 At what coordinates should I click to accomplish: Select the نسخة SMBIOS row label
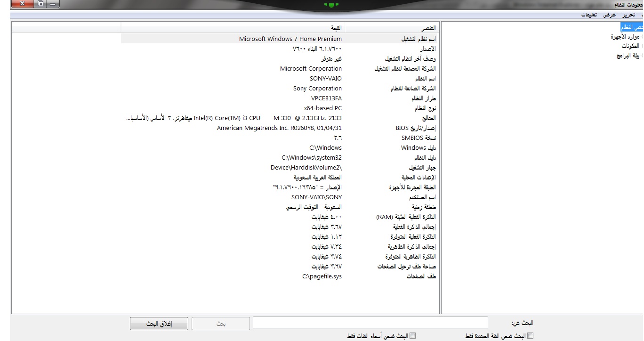click(x=419, y=138)
